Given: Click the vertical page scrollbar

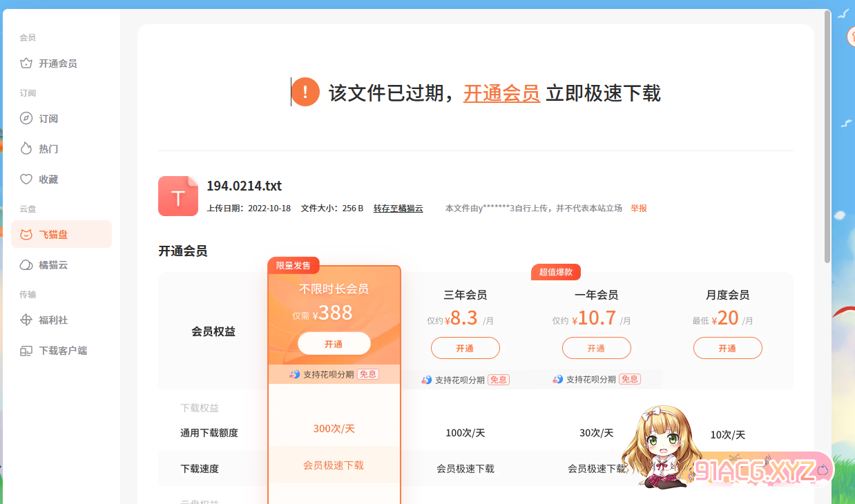Looking at the screenshot, I should point(827,138).
